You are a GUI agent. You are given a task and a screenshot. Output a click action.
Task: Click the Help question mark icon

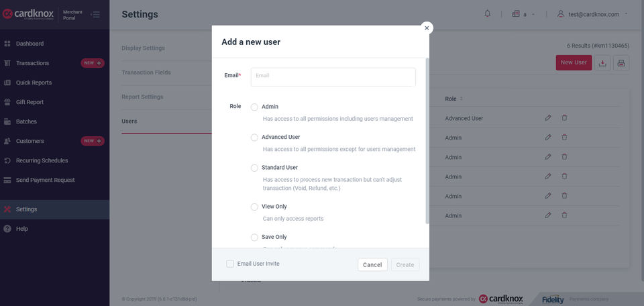pyautogui.click(x=7, y=229)
